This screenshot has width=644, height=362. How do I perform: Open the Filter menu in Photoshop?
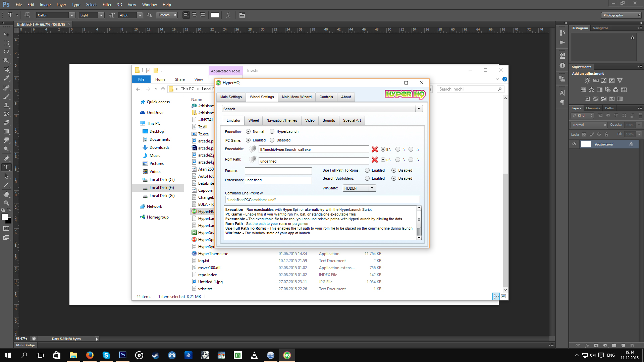pyautogui.click(x=107, y=5)
